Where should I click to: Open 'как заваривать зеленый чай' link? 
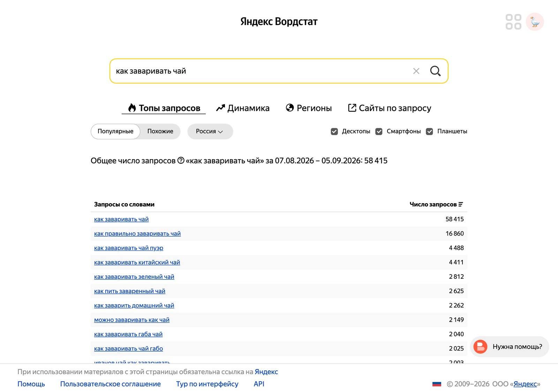pos(134,277)
